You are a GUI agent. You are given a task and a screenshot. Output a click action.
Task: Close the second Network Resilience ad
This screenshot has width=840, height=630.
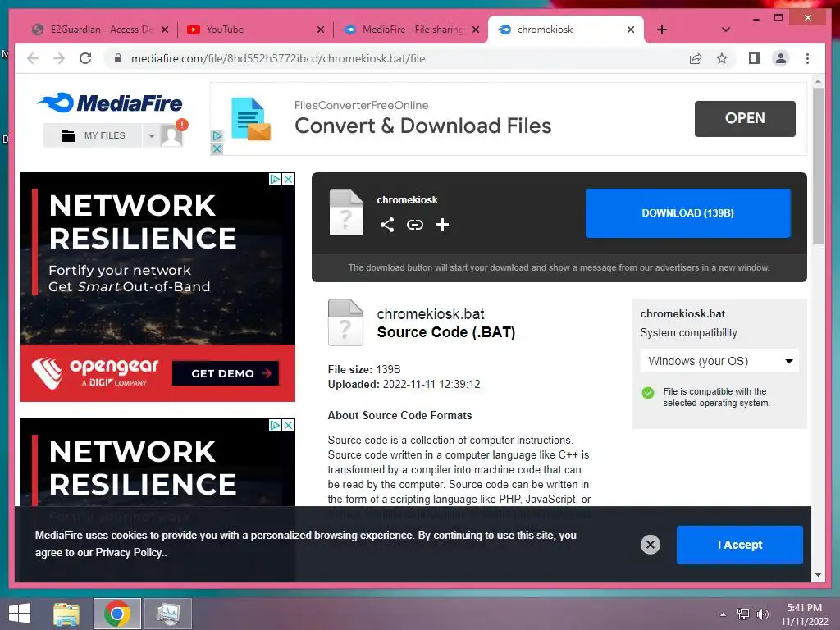(288, 426)
